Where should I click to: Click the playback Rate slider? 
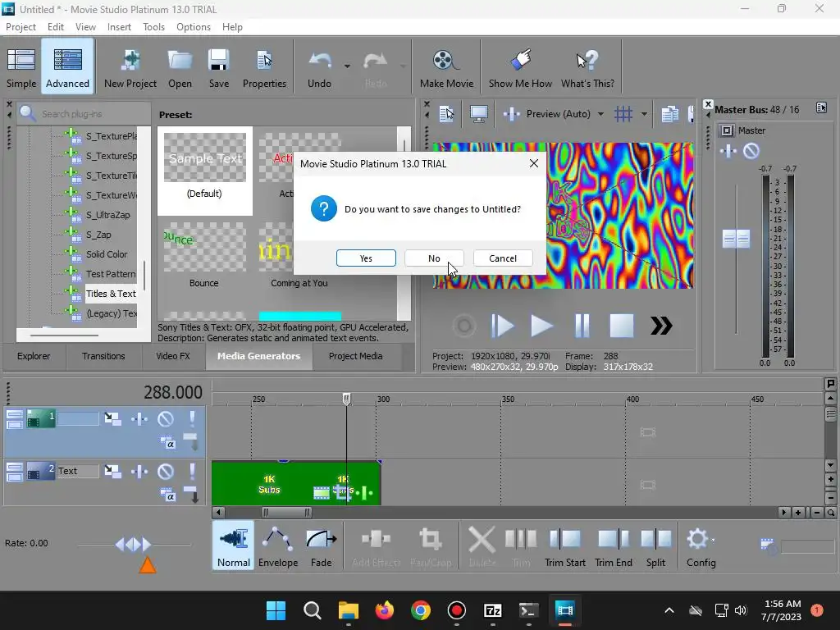[134, 545]
